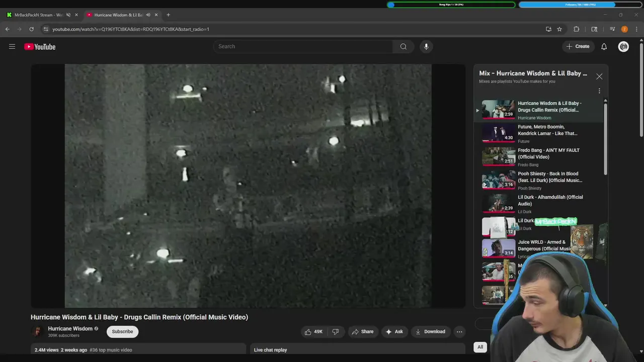
Task: Focus the YouTube search field
Action: click(303, 46)
